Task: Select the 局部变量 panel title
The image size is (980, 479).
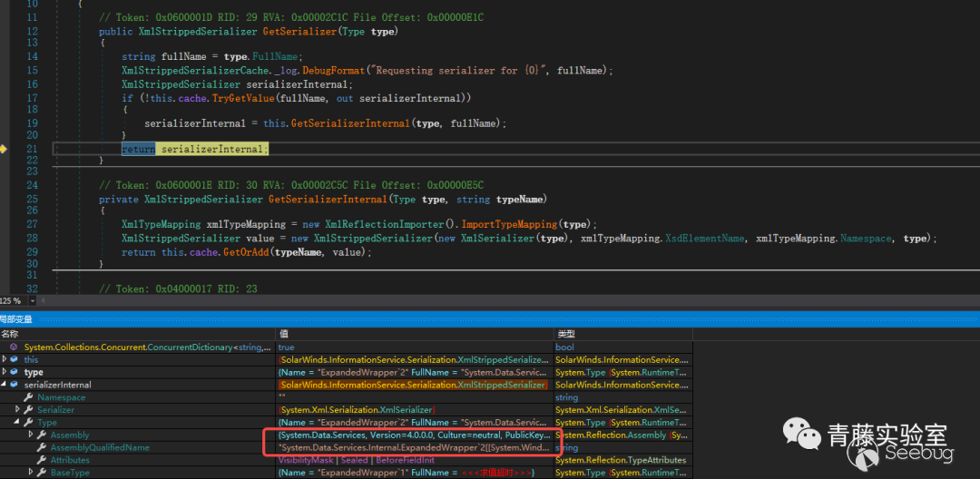Action: (16, 319)
